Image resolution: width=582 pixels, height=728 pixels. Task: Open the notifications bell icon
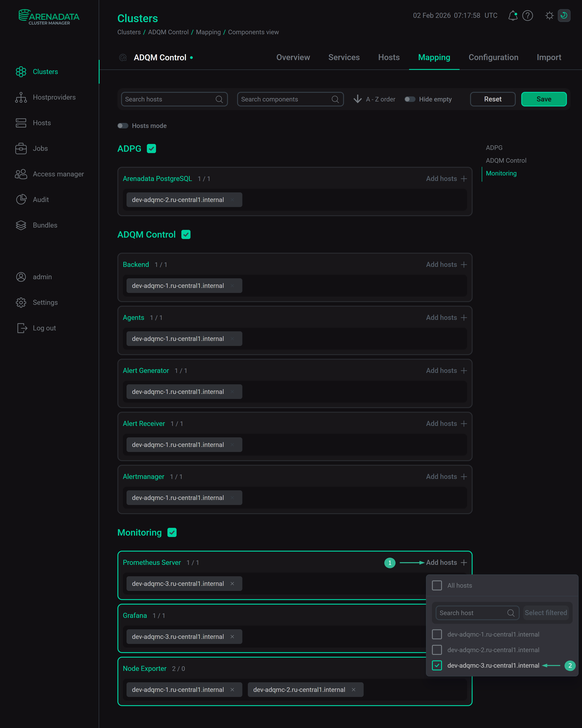pyautogui.click(x=513, y=16)
